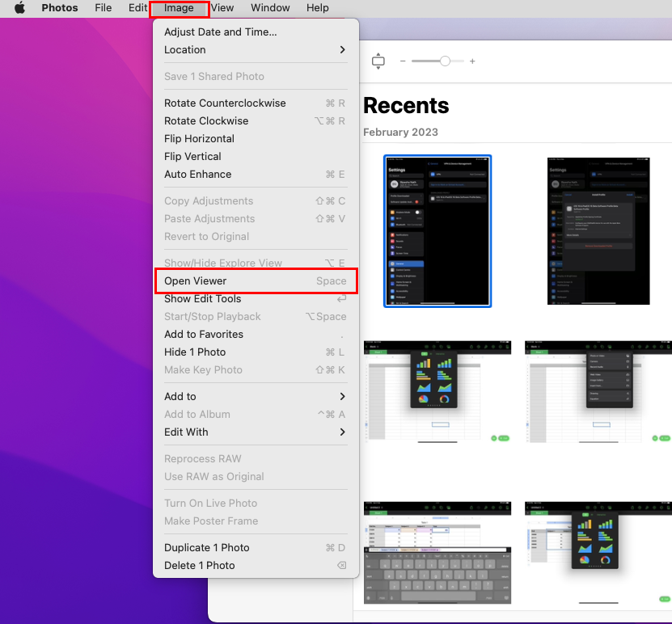672x624 pixels.
Task: Expand the Location submenu
Action: (256, 49)
